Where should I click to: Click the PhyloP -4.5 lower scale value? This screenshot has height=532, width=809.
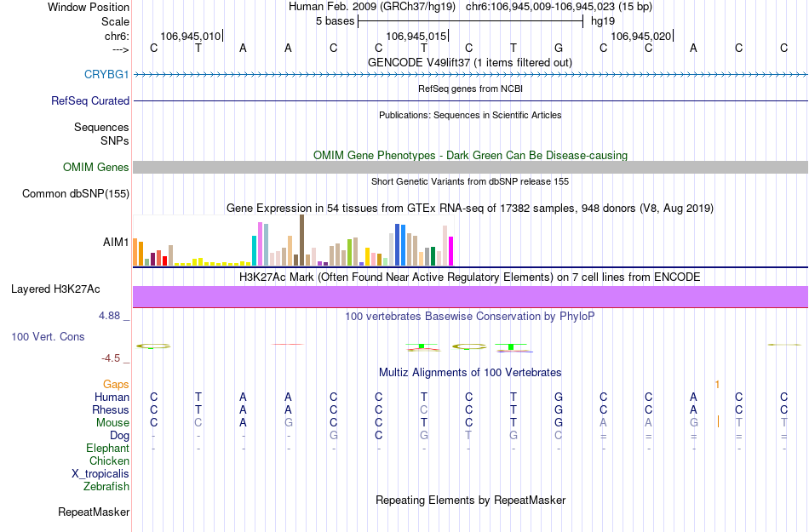[x=111, y=358]
